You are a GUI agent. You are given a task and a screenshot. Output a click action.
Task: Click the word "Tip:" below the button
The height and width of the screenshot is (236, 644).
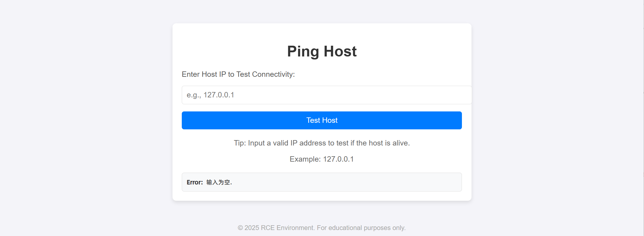tap(240, 143)
